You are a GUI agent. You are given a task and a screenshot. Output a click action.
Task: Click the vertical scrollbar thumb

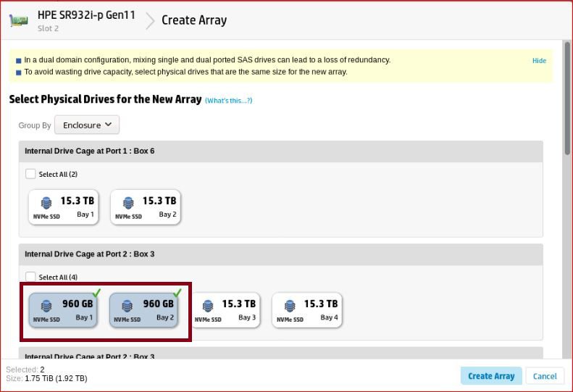567,98
